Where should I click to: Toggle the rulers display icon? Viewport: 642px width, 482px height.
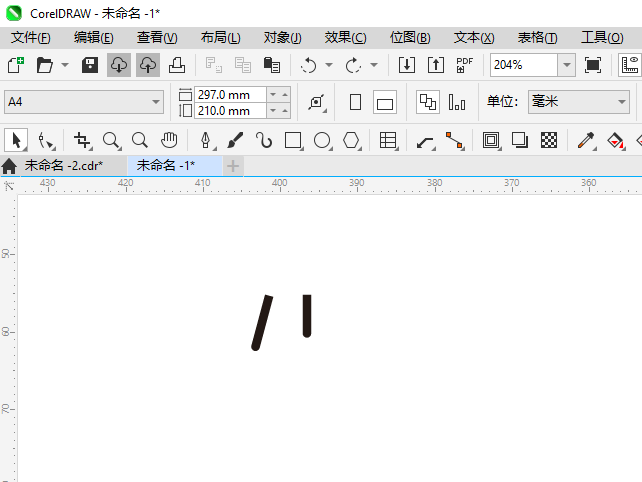[x=630, y=65]
